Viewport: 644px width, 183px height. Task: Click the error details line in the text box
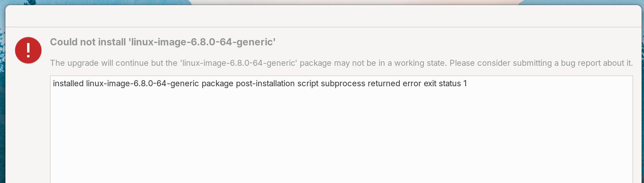260,84
